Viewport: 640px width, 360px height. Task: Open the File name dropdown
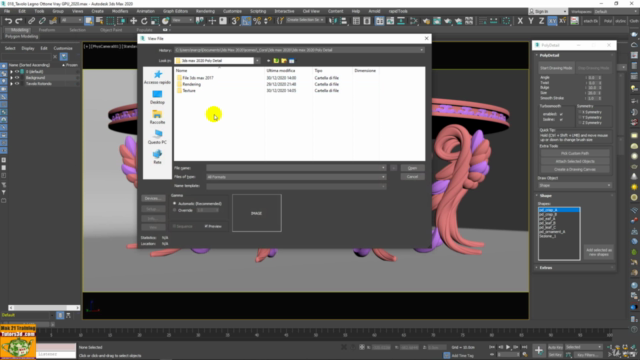pos(383,168)
